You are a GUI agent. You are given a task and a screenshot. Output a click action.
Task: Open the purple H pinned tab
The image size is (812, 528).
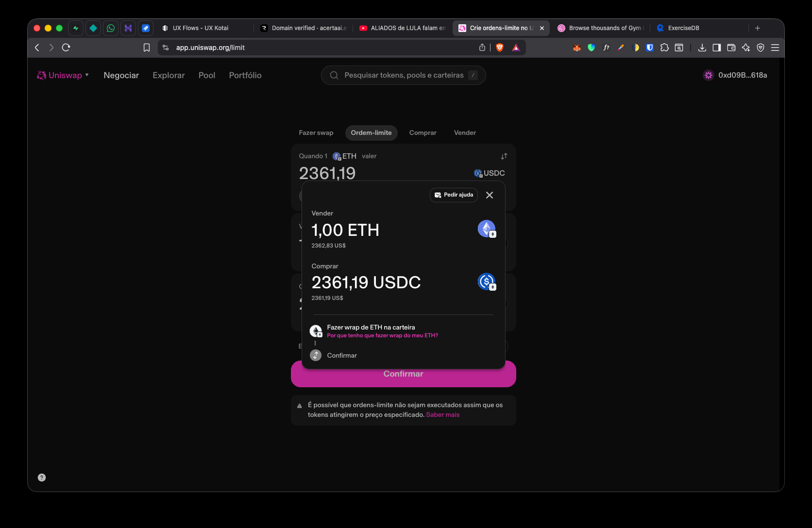tap(128, 28)
